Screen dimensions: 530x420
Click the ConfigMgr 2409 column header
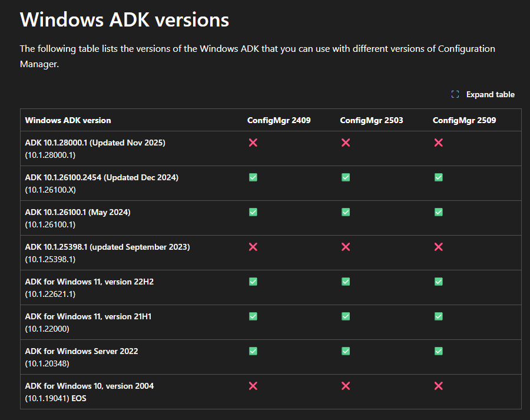[279, 120]
